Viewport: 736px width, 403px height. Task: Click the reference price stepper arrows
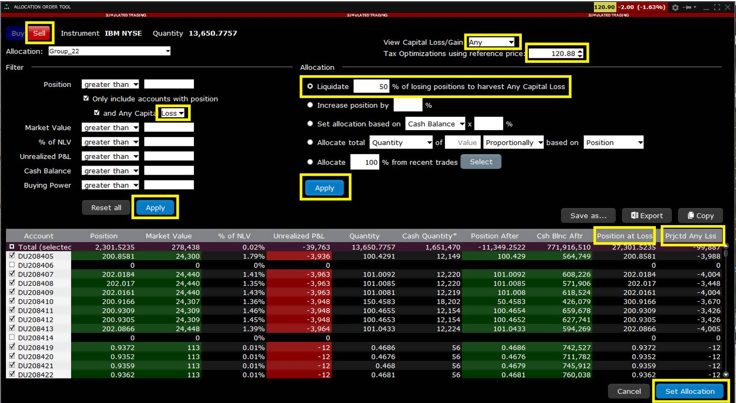coord(580,54)
